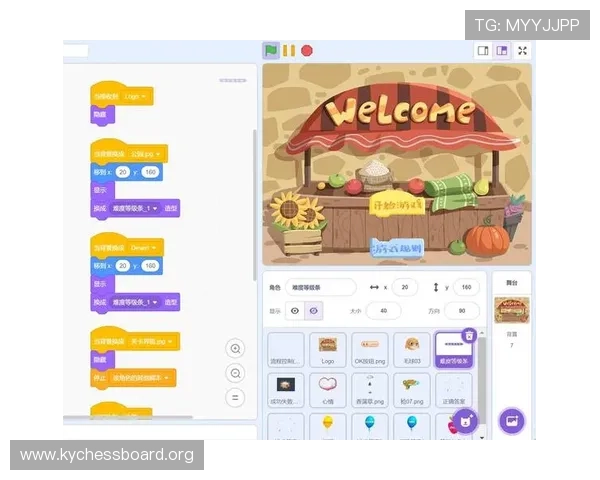Click the selected 难度等级条 sprite tile

point(454,350)
